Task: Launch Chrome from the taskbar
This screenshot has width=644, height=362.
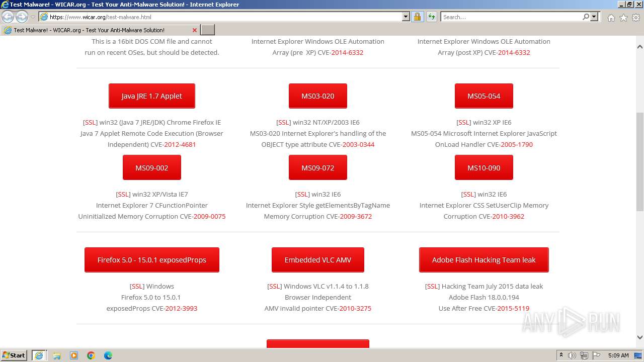Action: pos(91,355)
